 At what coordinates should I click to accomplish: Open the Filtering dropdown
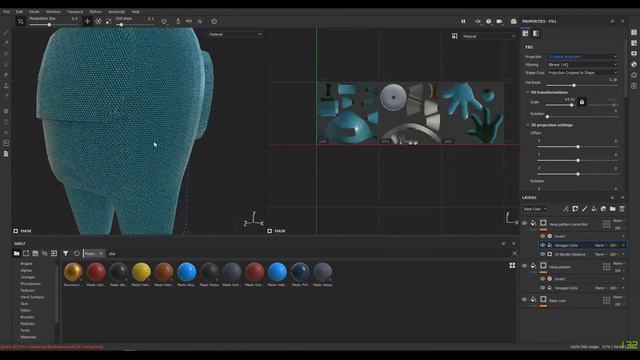[x=582, y=64]
